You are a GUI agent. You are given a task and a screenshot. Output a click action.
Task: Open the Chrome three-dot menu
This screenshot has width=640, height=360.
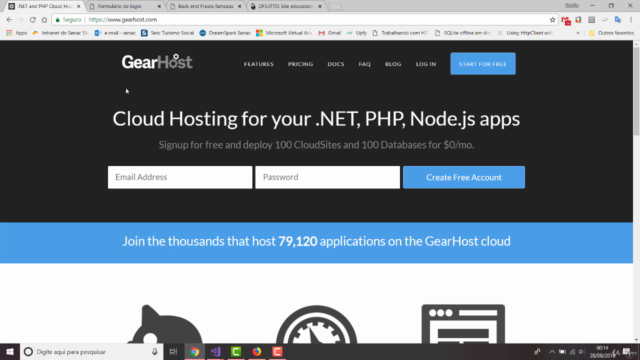click(631, 20)
